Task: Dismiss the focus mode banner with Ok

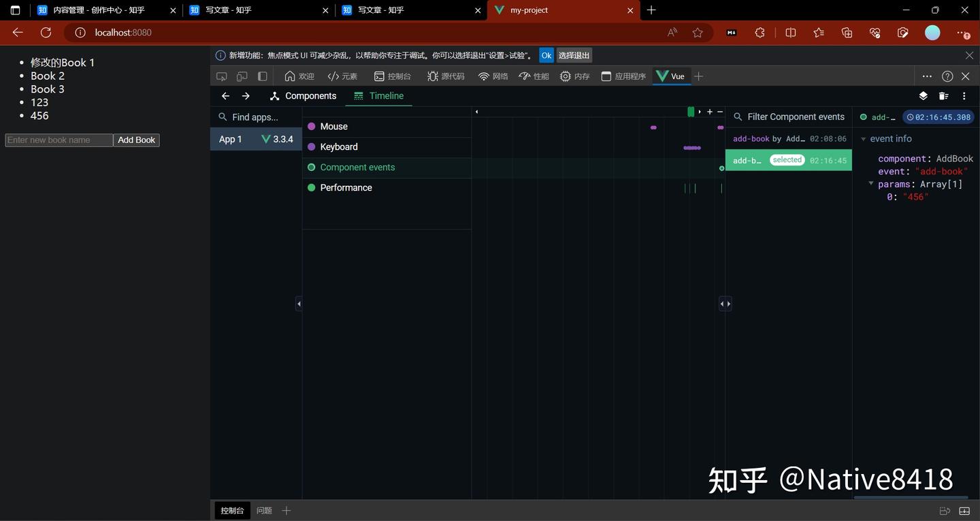Action: coord(546,55)
